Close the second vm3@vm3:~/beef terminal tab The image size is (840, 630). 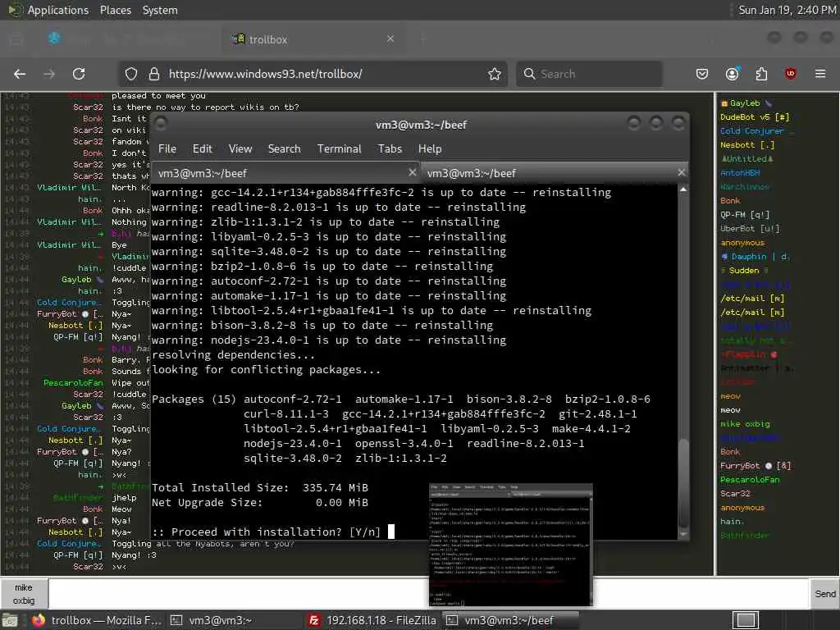[682, 172]
